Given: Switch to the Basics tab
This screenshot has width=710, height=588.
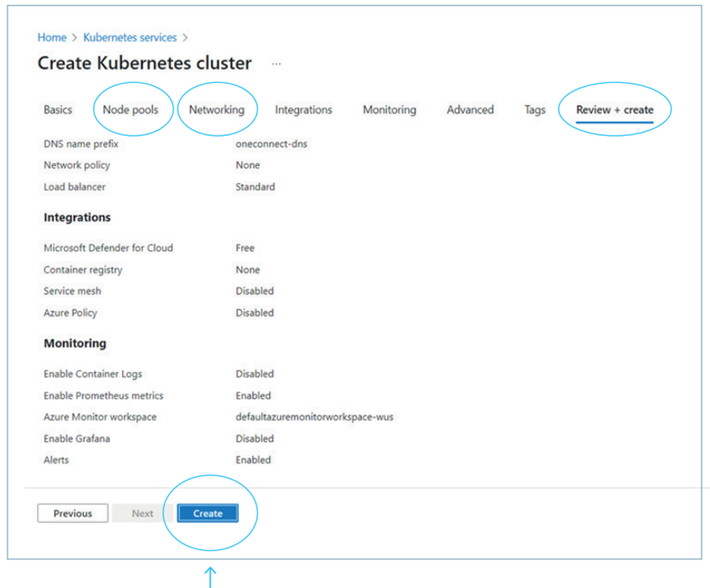Looking at the screenshot, I should (58, 110).
